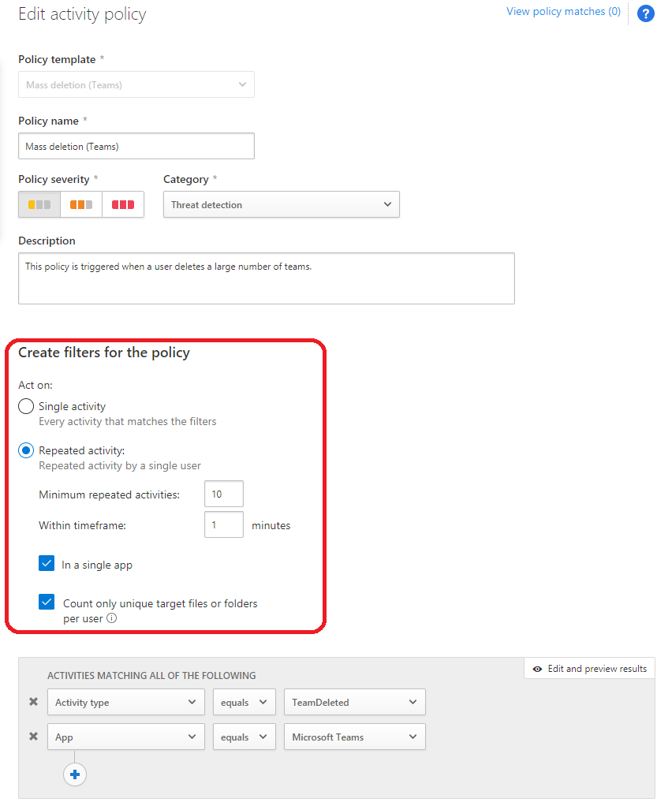Screen dimensions: 672x806
Task: Click info icon next to per user
Action: click(x=111, y=619)
